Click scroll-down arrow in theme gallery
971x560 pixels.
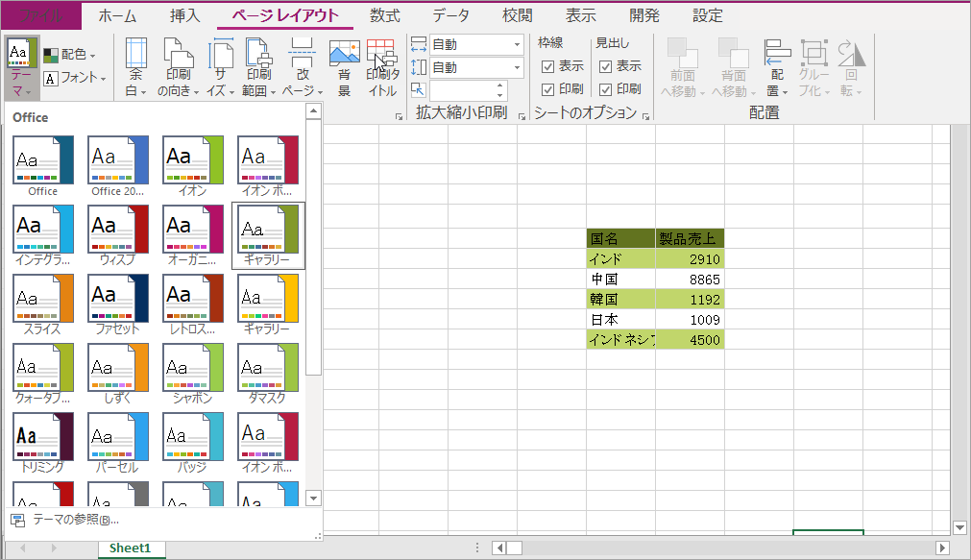click(x=313, y=498)
